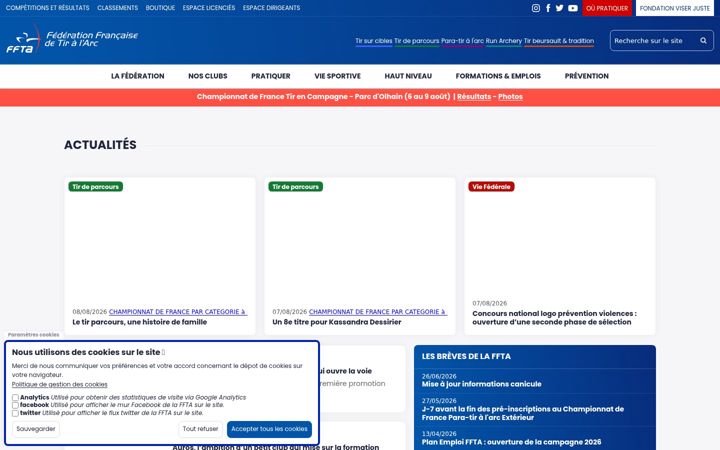
Task: Click the Paramètres cookies tab label
Action: tap(34, 335)
